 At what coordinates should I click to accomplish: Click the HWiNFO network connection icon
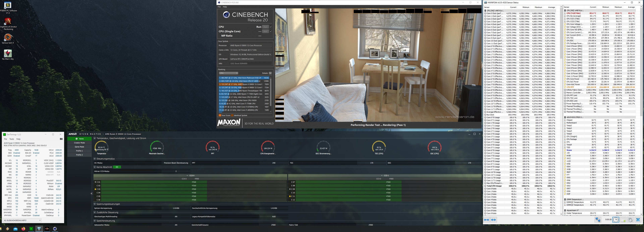(598, 219)
